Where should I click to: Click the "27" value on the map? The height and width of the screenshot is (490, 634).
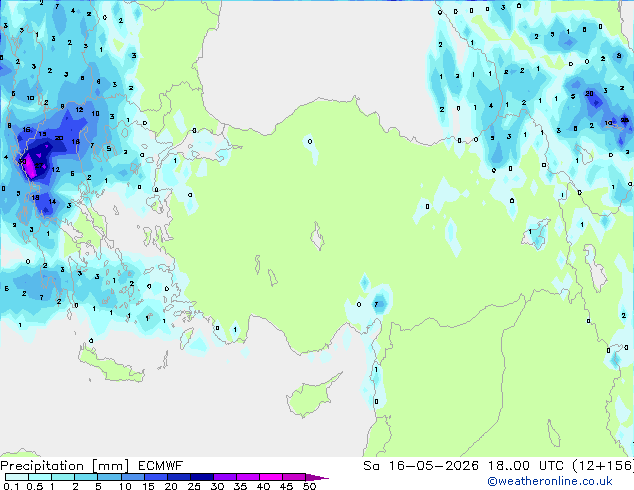[x=39, y=165]
